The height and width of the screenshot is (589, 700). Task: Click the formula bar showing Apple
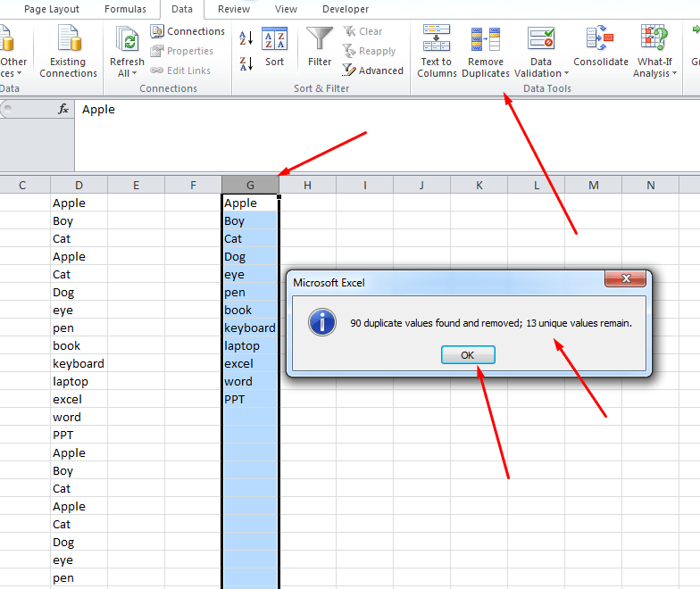(x=387, y=136)
